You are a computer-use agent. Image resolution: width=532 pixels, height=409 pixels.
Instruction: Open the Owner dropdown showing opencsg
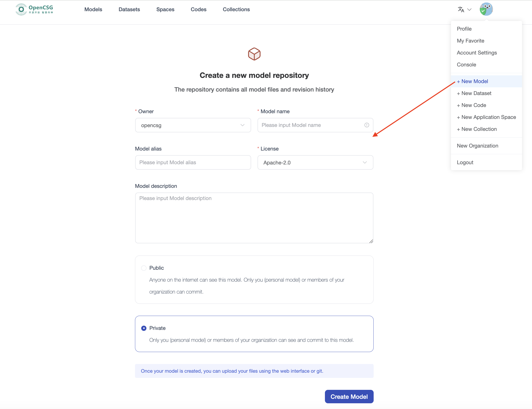click(193, 125)
